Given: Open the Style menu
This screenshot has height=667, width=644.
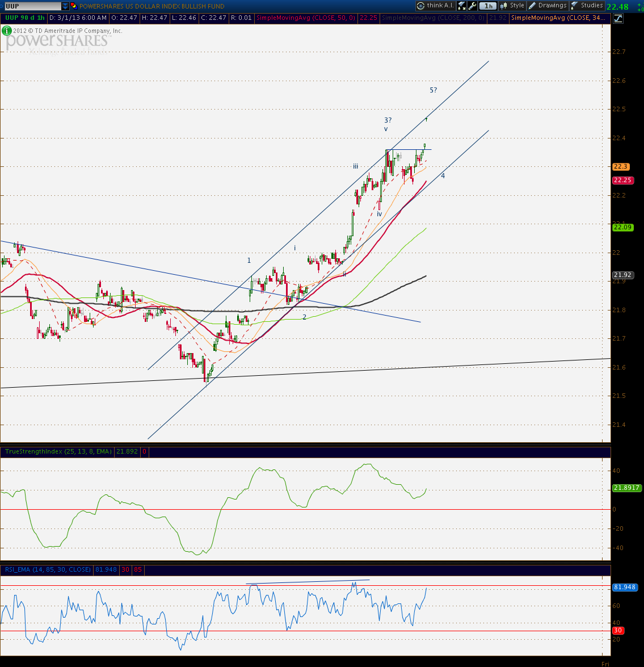Looking at the screenshot, I should pos(512,6).
